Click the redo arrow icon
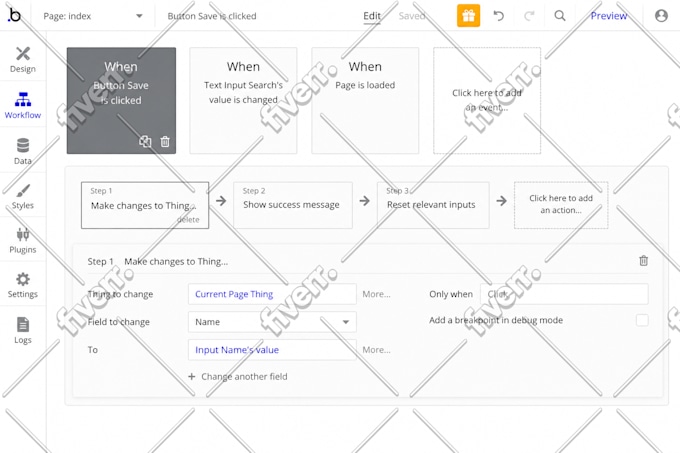680x453 pixels. point(529,16)
